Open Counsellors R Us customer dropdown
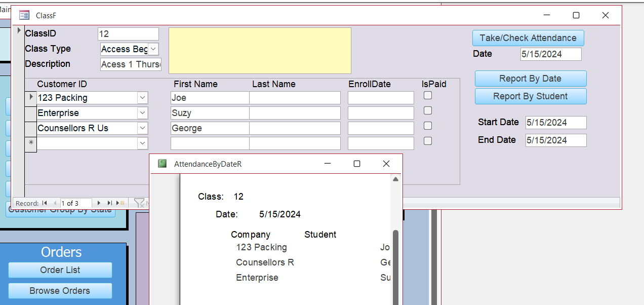The height and width of the screenshot is (305, 644). [x=143, y=128]
